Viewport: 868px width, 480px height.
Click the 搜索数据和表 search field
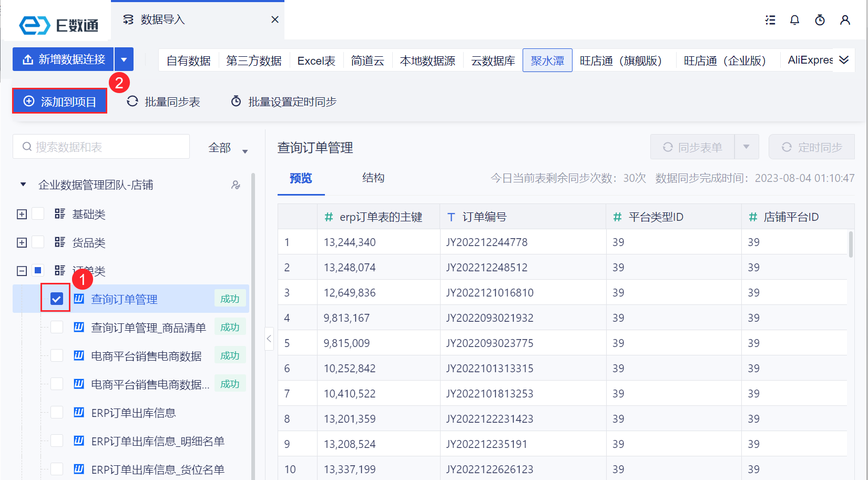coord(101,147)
